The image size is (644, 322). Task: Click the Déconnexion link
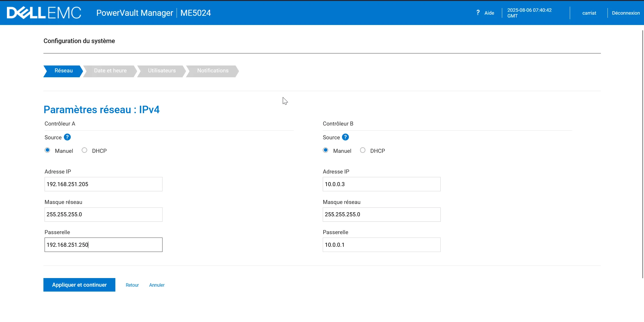tap(626, 13)
